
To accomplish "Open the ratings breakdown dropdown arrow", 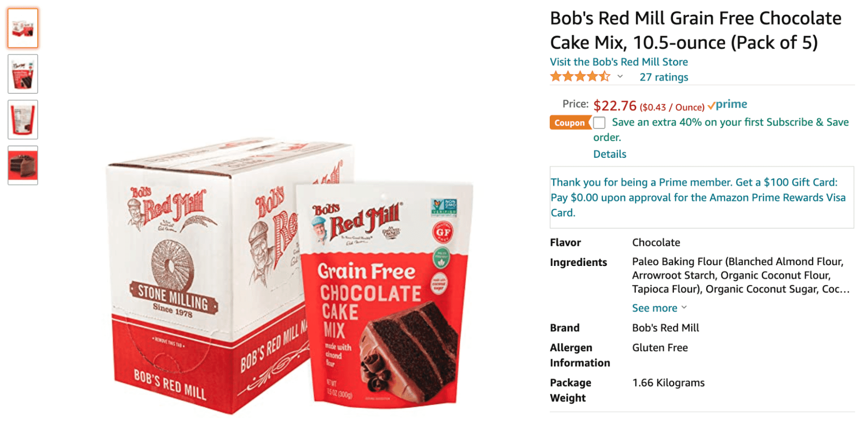I will 620,77.
